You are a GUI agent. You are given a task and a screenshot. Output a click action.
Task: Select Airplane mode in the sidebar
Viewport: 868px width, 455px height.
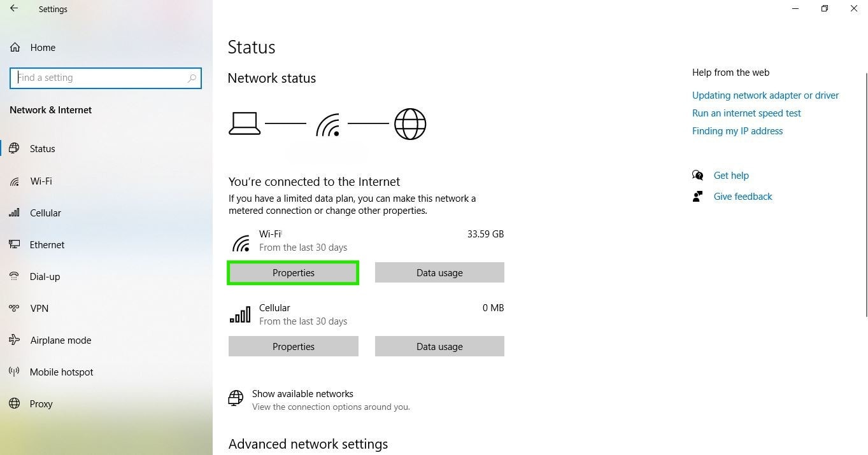tap(60, 340)
